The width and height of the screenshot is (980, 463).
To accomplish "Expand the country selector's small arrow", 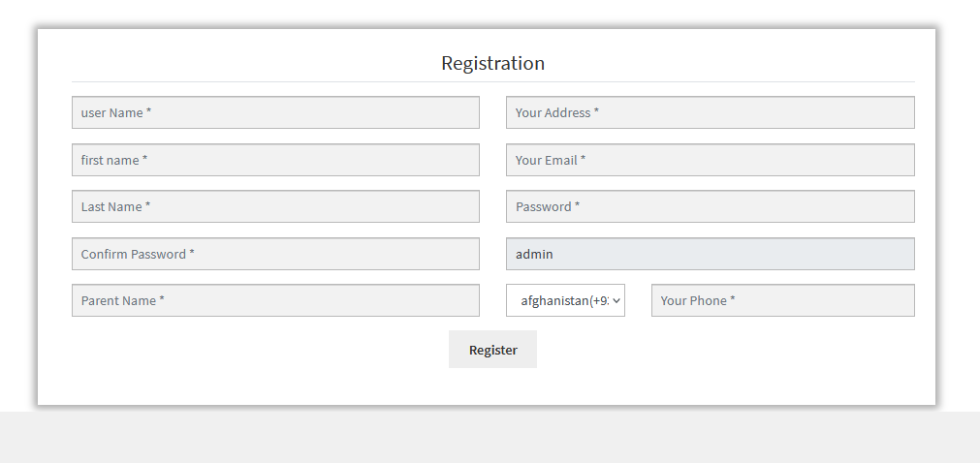I will [616, 300].
